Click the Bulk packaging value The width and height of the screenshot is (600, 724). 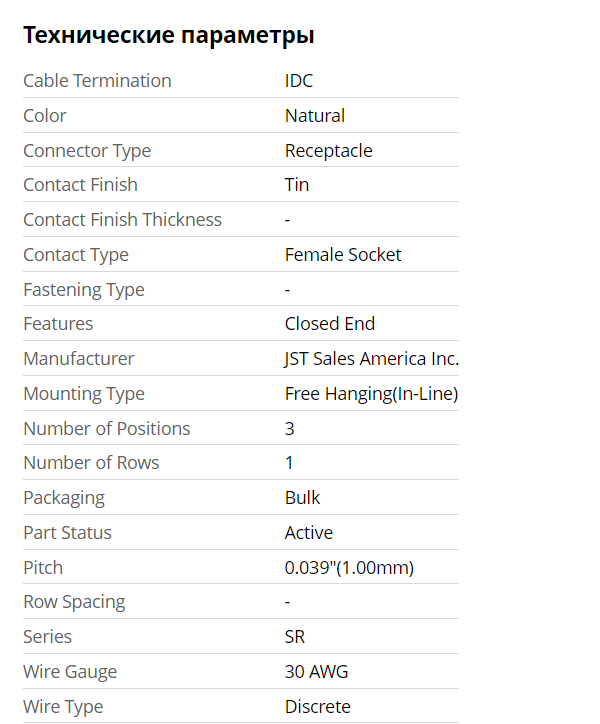[302, 498]
